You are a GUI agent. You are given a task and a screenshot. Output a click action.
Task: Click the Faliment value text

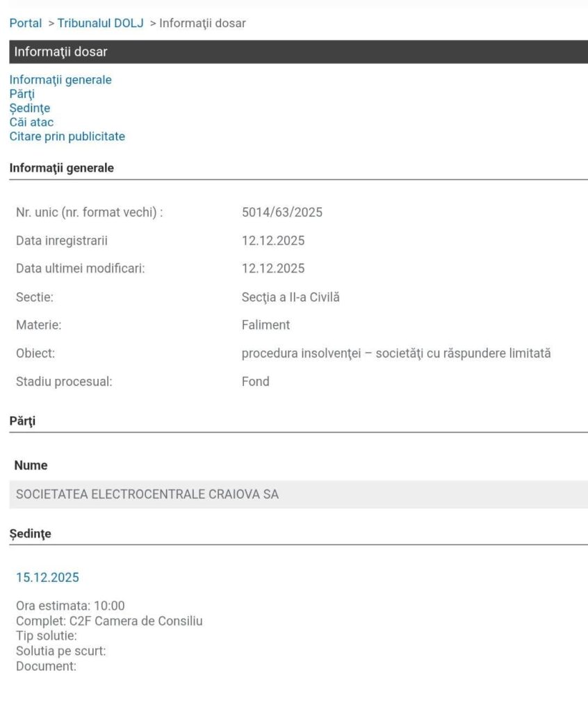point(266,325)
